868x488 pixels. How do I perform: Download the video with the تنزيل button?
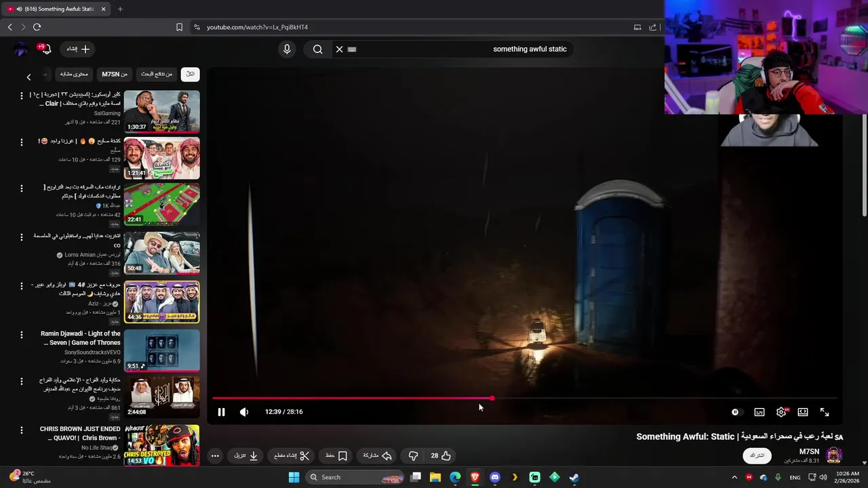[246, 455]
